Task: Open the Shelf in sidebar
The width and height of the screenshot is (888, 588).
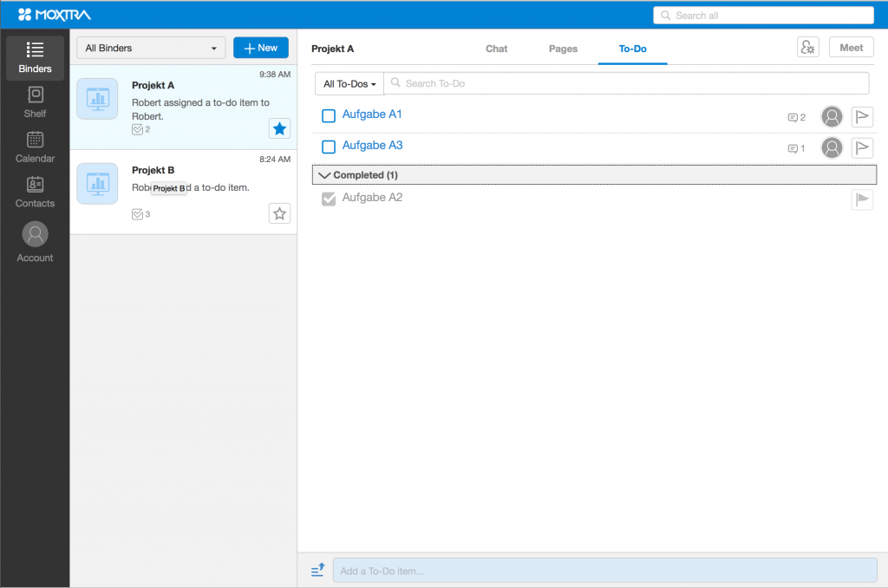Action: (x=35, y=102)
